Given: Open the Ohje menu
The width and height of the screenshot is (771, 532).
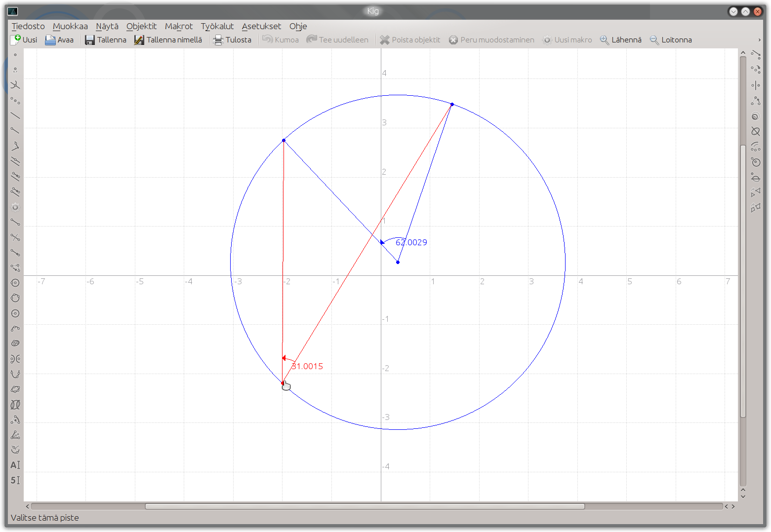Looking at the screenshot, I should (x=298, y=26).
